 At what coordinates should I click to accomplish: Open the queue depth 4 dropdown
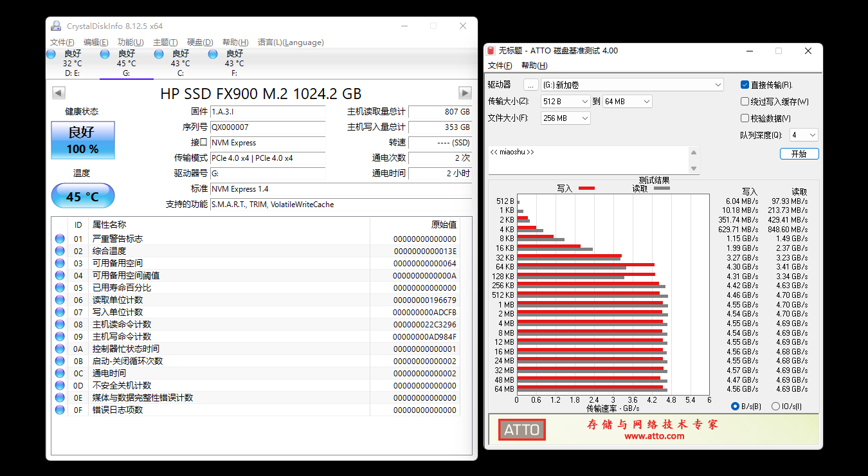[x=804, y=135]
